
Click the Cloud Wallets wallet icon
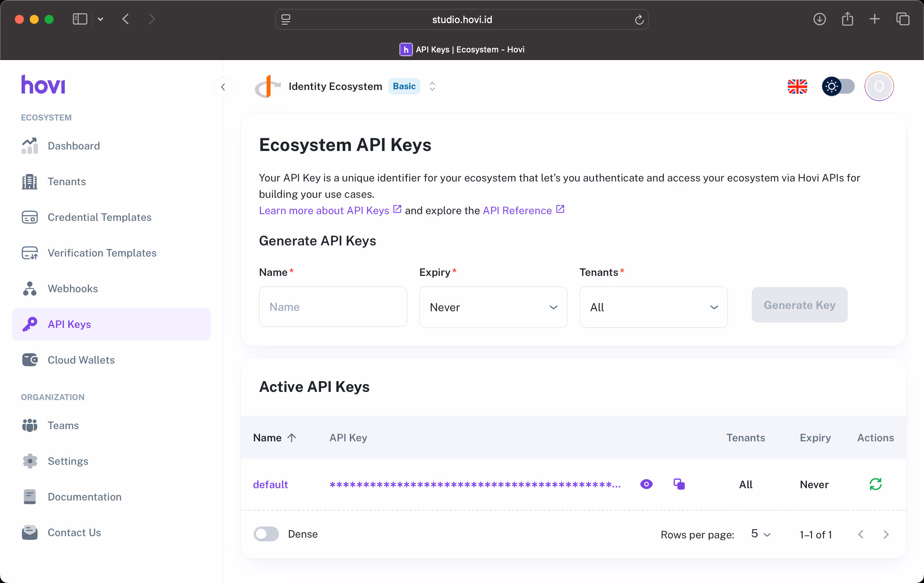coord(29,360)
